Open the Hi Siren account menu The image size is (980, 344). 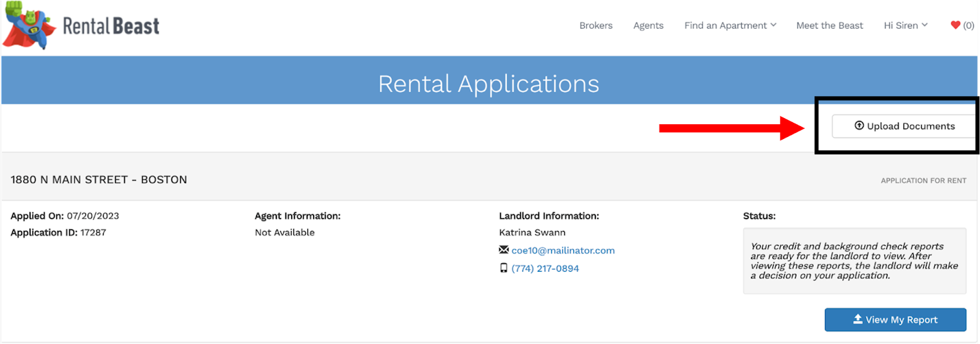coord(905,25)
